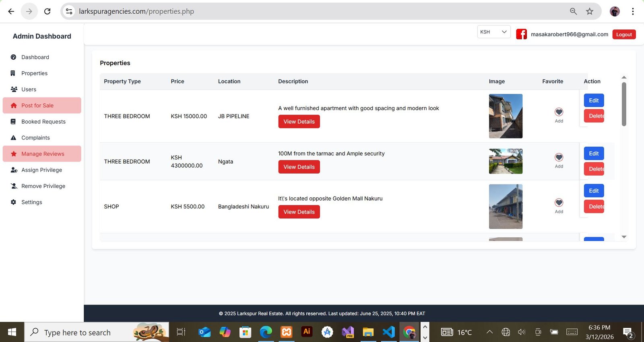Edit the Bangladeshi Nakuru shop
Viewport: 644px width, 342px height.
coord(594,191)
